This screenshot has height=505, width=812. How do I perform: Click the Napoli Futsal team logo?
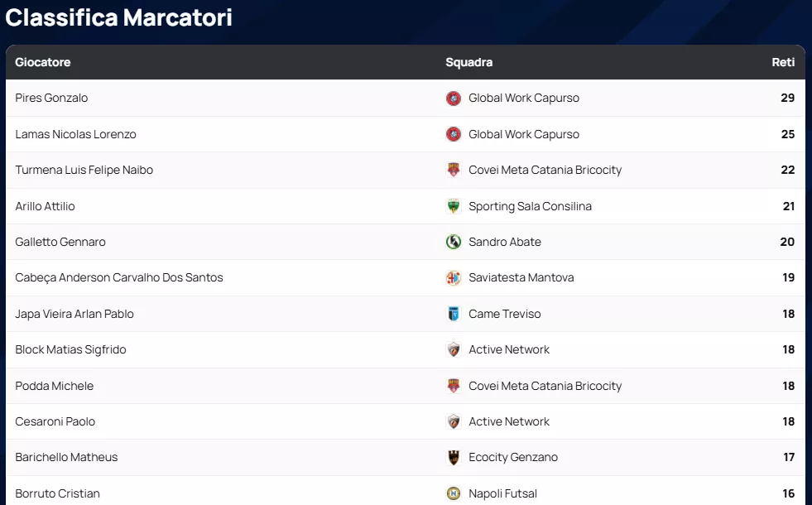tap(453, 493)
